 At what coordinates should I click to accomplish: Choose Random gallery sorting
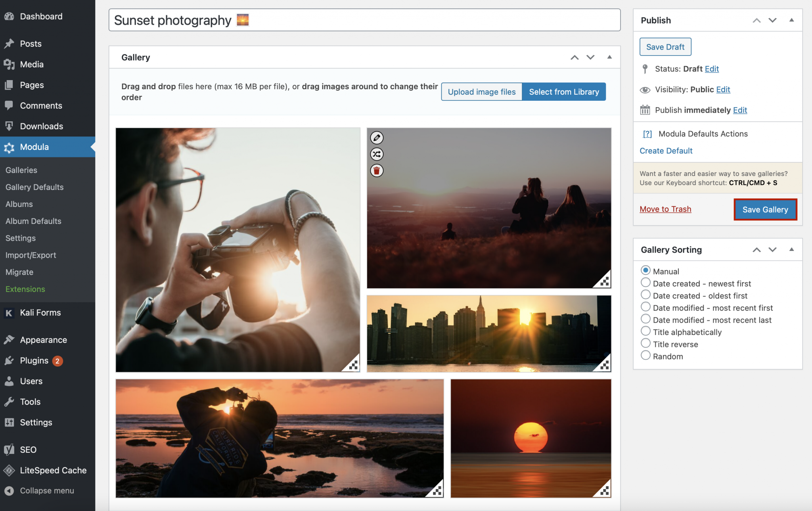(645, 355)
